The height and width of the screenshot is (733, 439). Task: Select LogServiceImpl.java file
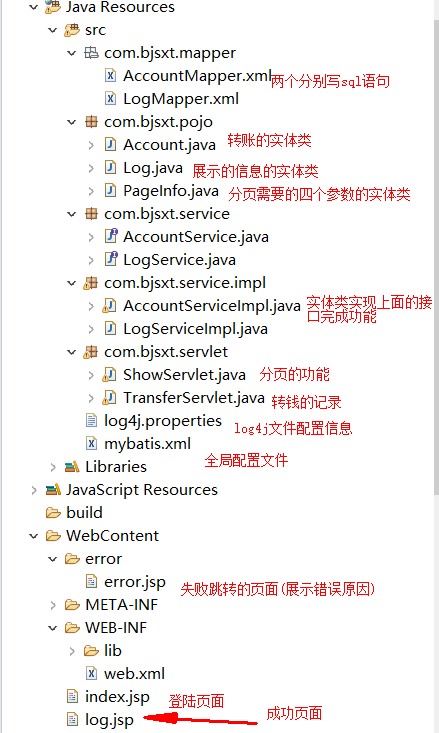pyautogui.click(x=195, y=329)
